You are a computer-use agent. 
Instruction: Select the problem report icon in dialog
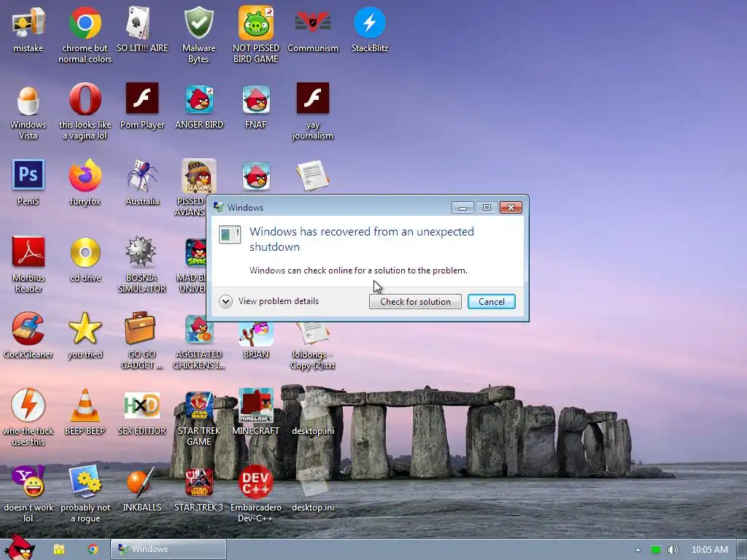point(230,234)
